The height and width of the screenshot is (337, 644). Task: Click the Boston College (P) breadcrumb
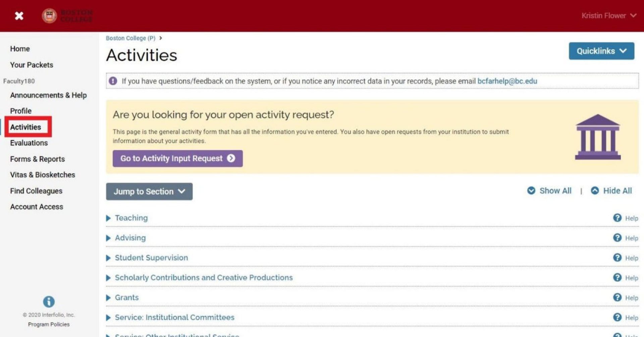(130, 38)
